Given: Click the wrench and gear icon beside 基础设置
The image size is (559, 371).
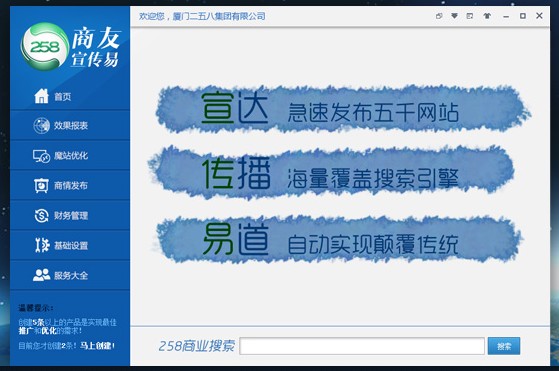Looking at the screenshot, I should (42, 245).
